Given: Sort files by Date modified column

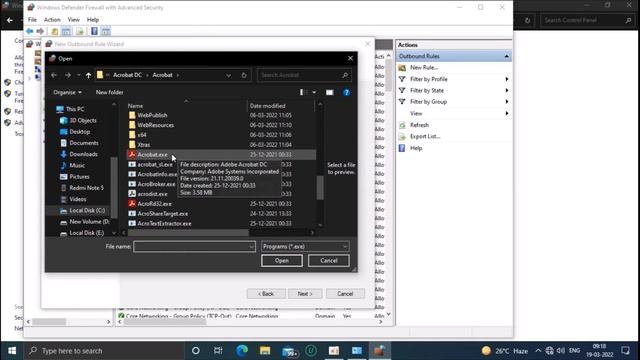Looking at the screenshot, I should pyautogui.click(x=267, y=106).
